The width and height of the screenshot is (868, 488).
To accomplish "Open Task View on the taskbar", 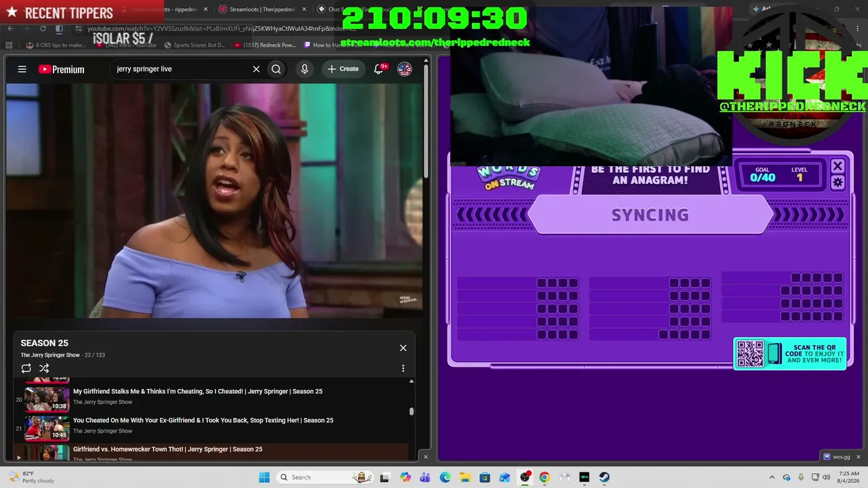I will pyautogui.click(x=384, y=477).
